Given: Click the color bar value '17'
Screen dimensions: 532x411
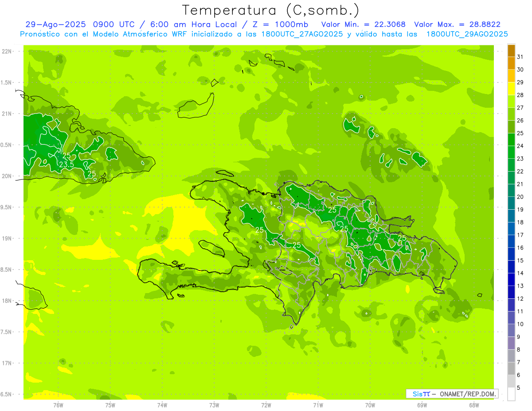Looking at the screenshot, I should pyautogui.click(x=520, y=235).
